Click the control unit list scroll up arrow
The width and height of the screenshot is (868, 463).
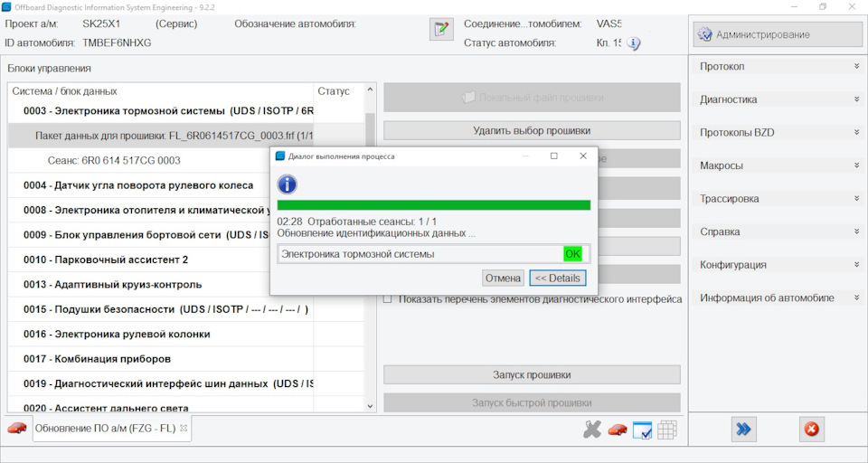pos(371,90)
